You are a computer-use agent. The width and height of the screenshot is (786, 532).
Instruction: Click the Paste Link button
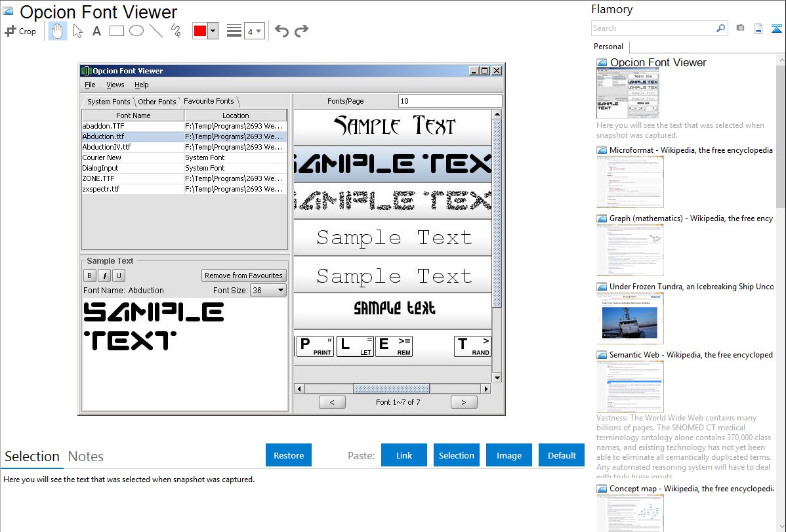(404, 455)
